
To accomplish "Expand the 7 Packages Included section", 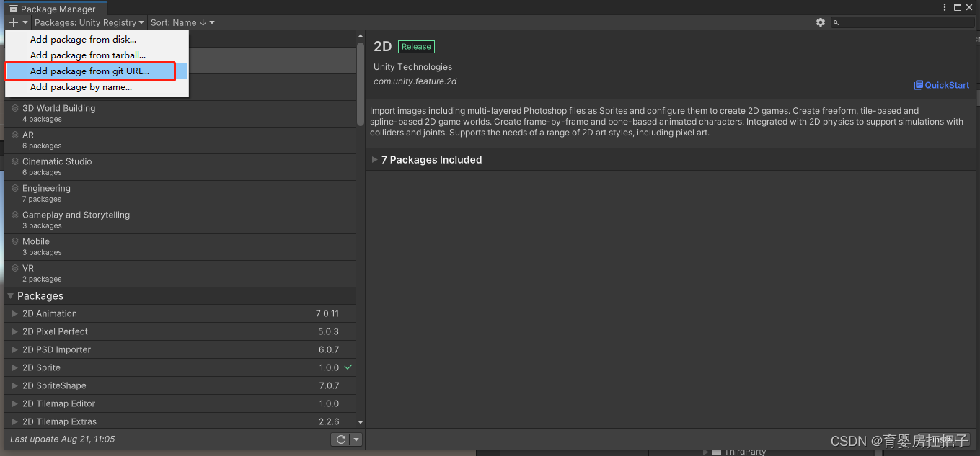I will [x=374, y=160].
